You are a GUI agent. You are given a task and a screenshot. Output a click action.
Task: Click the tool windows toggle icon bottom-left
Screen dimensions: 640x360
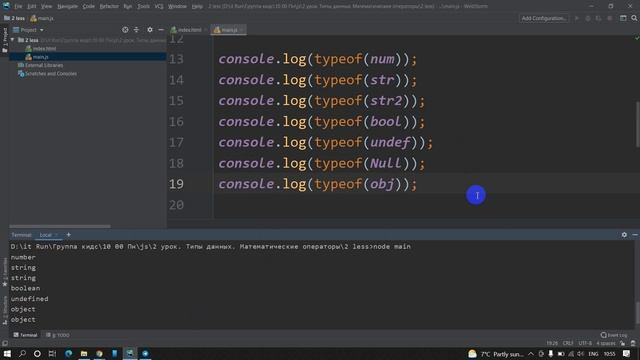click(4, 344)
